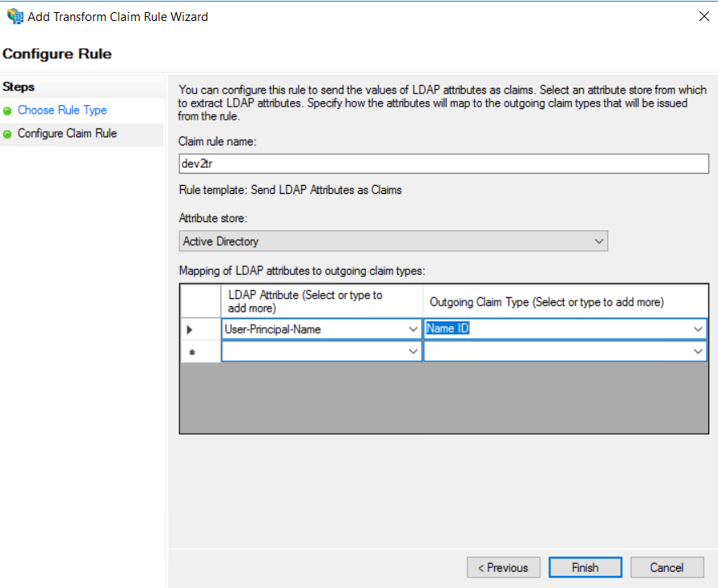Click the green bullet beside Choose Rule Type
The width and height of the screenshot is (718, 588).
pyautogui.click(x=8, y=111)
